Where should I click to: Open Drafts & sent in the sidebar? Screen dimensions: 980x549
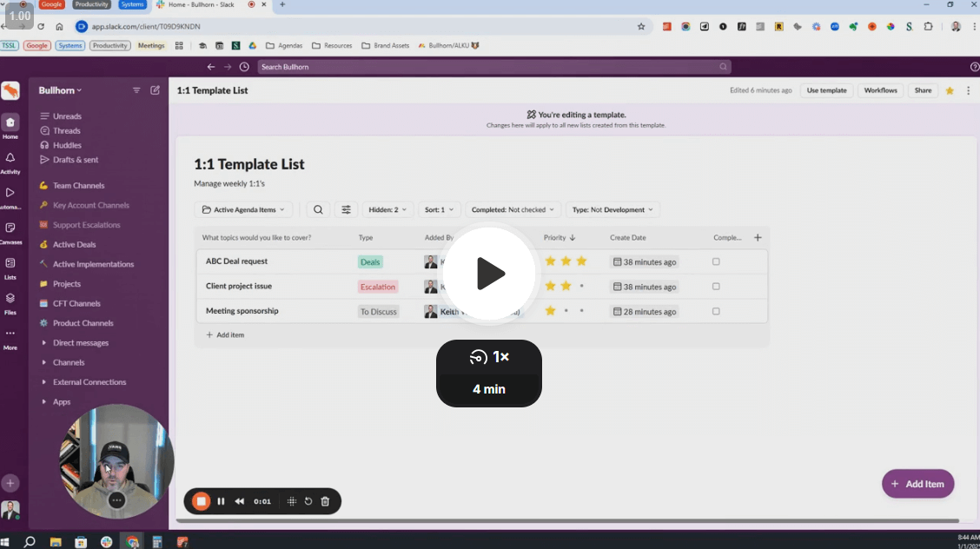[x=70, y=159]
